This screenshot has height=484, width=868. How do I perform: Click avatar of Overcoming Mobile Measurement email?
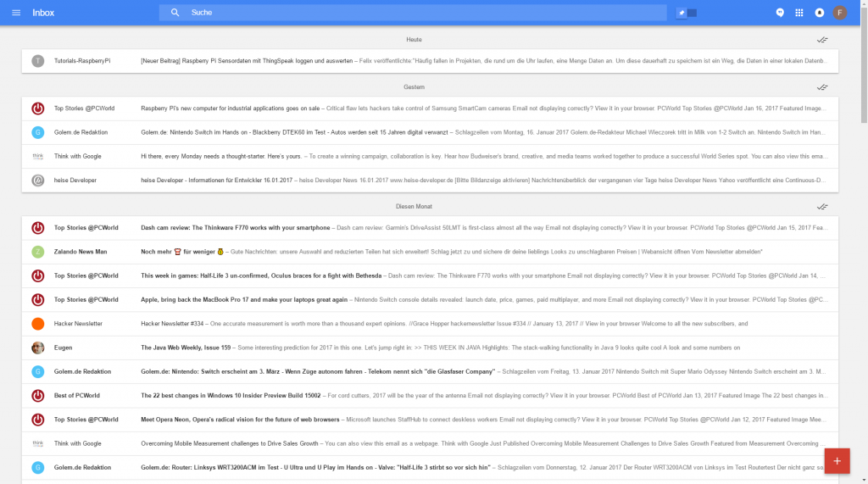[37, 443]
